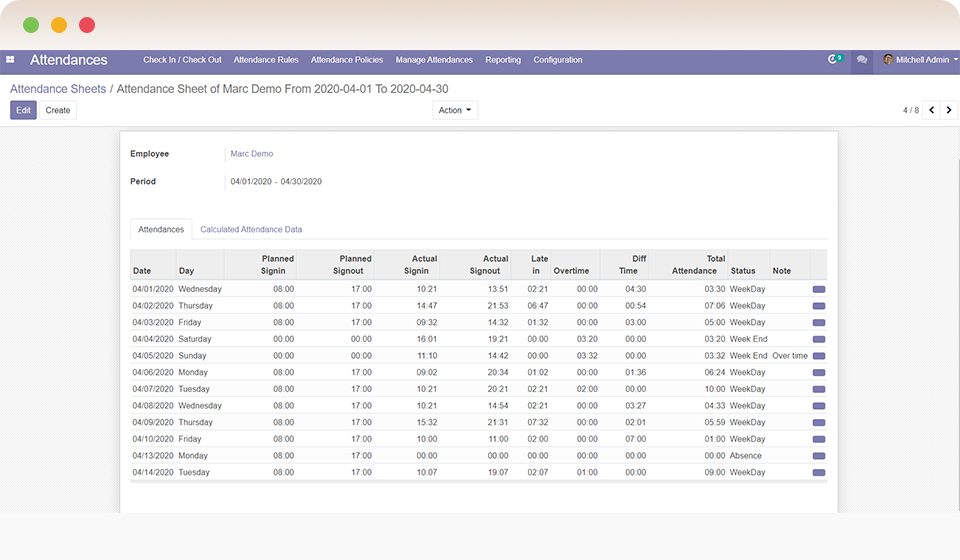Screen dimensions: 960x560
Task: Go to the next record arrow
Action: coord(950,110)
